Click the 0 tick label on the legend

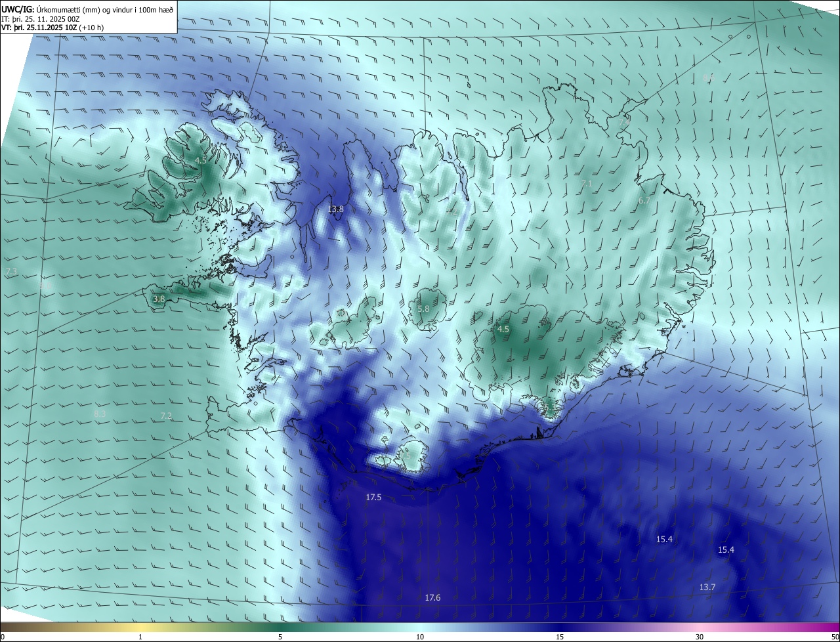pyautogui.click(x=3, y=637)
